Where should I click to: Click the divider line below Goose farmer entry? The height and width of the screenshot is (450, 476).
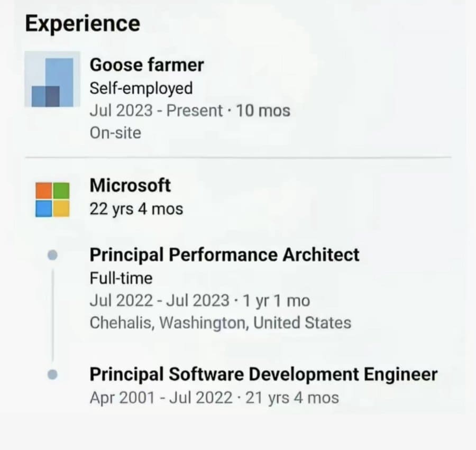[x=239, y=158]
